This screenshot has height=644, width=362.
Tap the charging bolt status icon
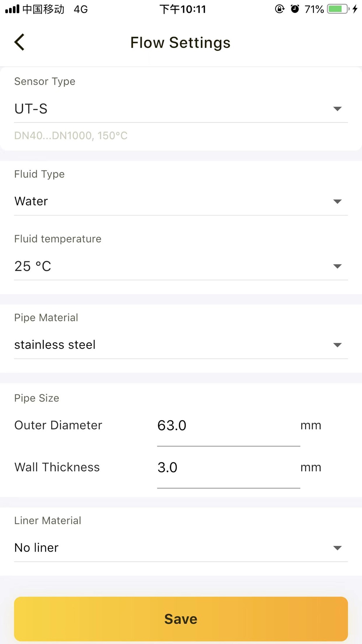coord(355,9)
